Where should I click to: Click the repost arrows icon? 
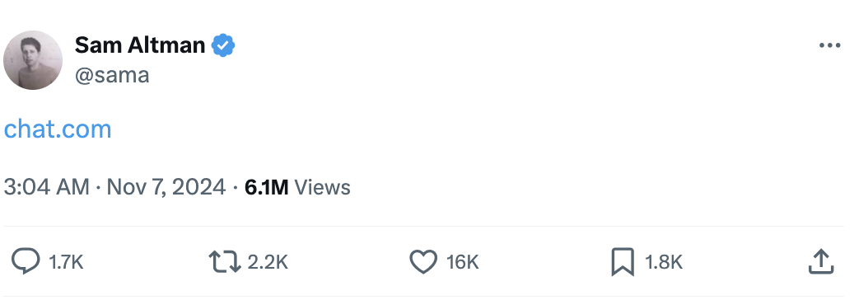(x=224, y=261)
